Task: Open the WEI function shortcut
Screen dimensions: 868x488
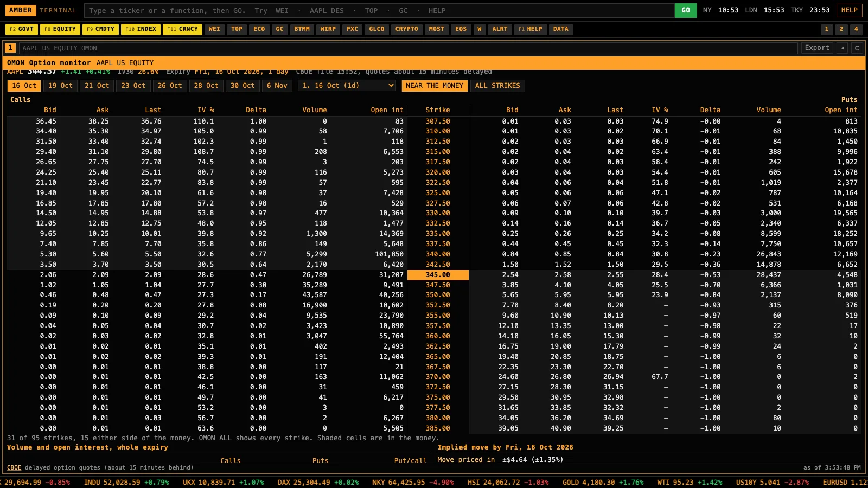Action: pyautogui.click(x=214, y=29)
